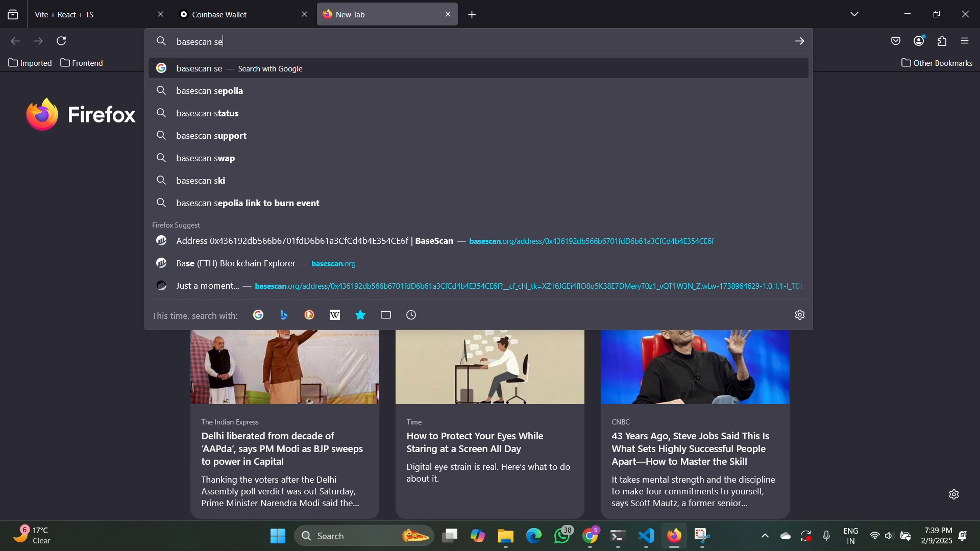Click the Go arrow in the address bar
980x551 pixels.
point(799,41)
